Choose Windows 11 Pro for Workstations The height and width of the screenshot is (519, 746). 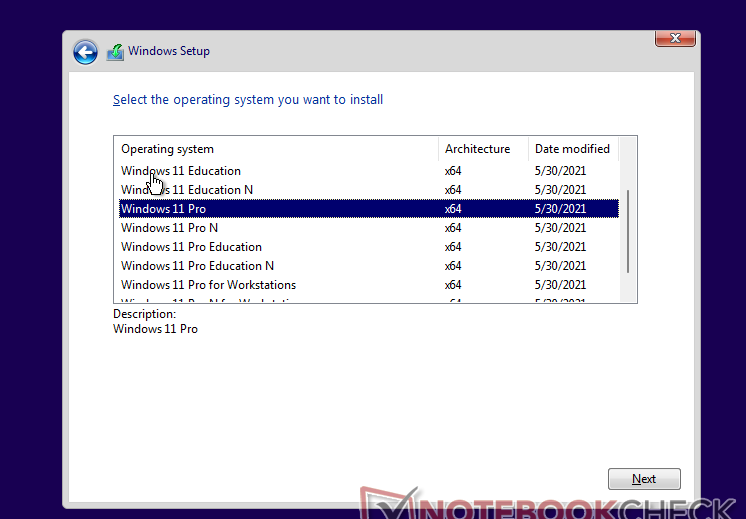[x=208, y=285]
